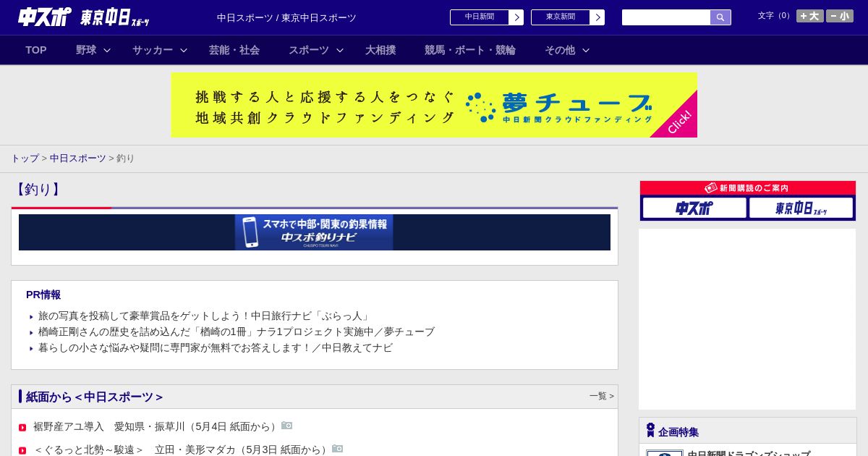
Task: Open サッカー menu item
Action: click(x=153, y=50)
